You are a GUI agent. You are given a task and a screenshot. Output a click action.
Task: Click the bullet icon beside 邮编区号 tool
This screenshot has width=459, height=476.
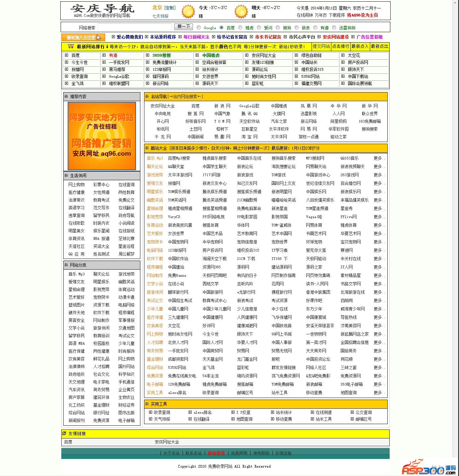[352, 419]
